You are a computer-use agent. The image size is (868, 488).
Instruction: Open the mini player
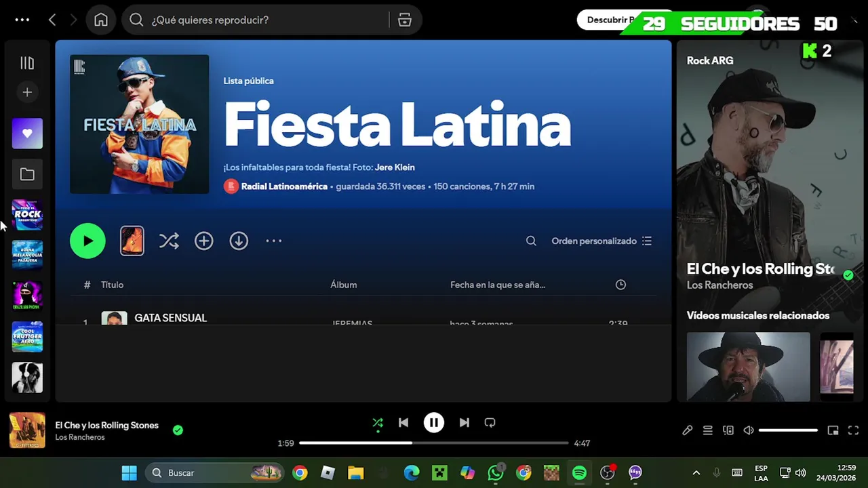pyautogui.click(x=833, y=430)
